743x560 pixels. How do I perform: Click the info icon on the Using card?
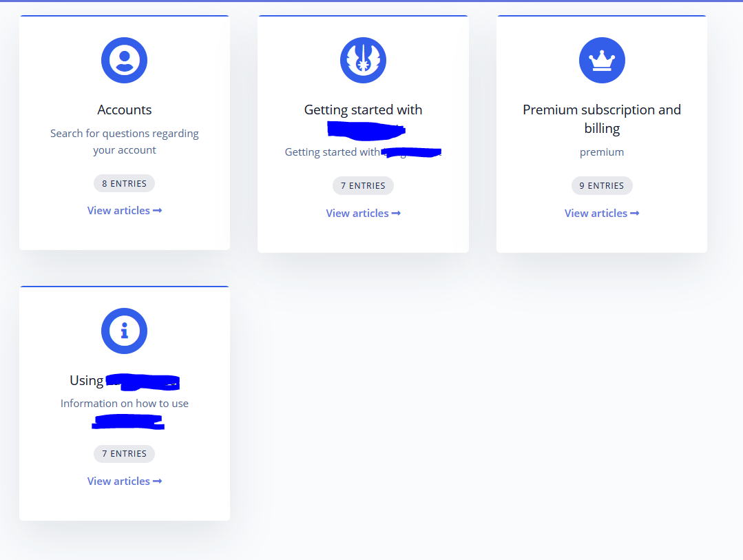124,331
